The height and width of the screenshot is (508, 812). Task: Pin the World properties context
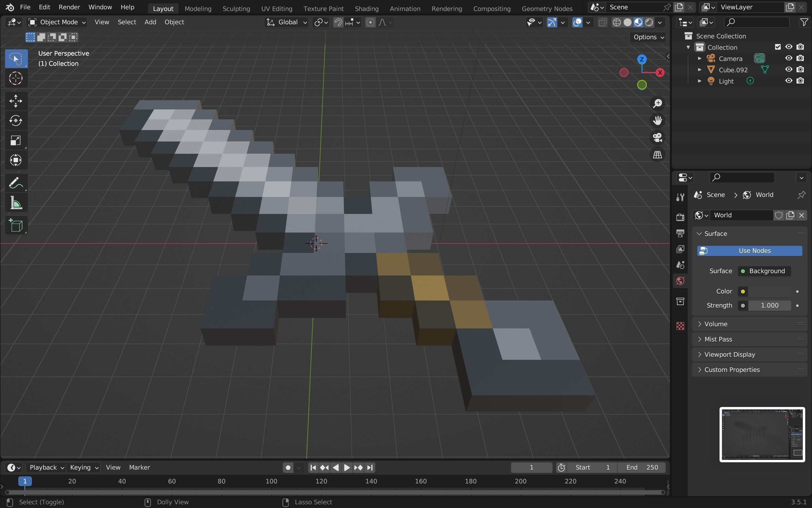(x=801, y=195)
